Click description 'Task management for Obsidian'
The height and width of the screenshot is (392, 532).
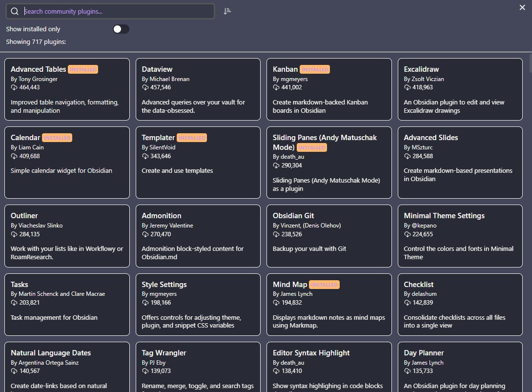[x=54, y=318]
